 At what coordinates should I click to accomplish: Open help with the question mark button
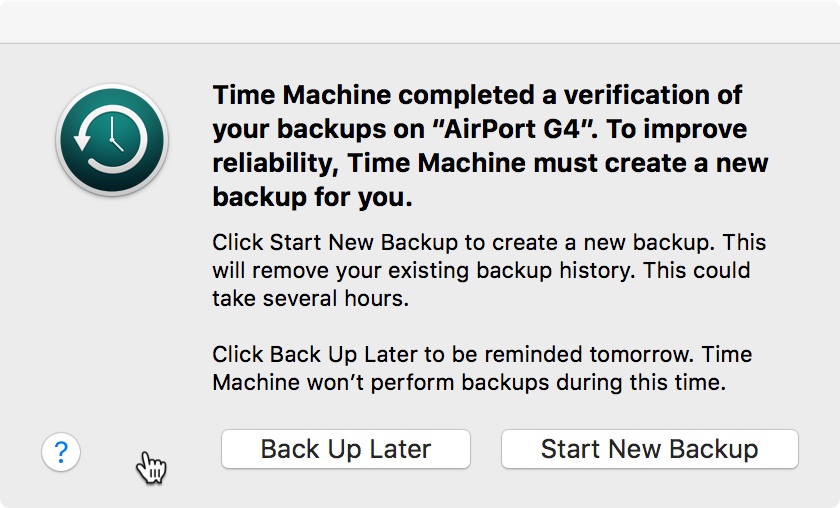[61, 452]
